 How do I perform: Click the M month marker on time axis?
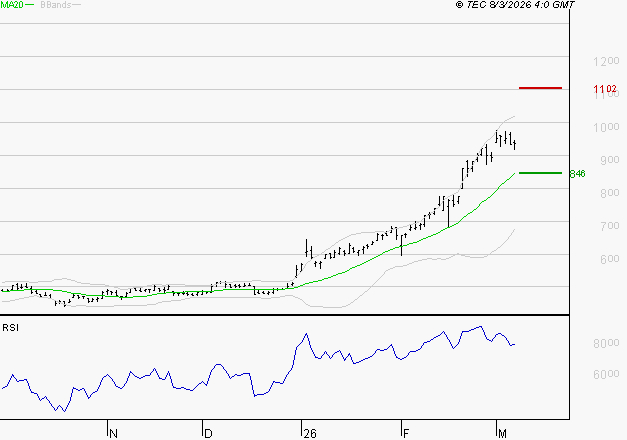tap(502, 434)
